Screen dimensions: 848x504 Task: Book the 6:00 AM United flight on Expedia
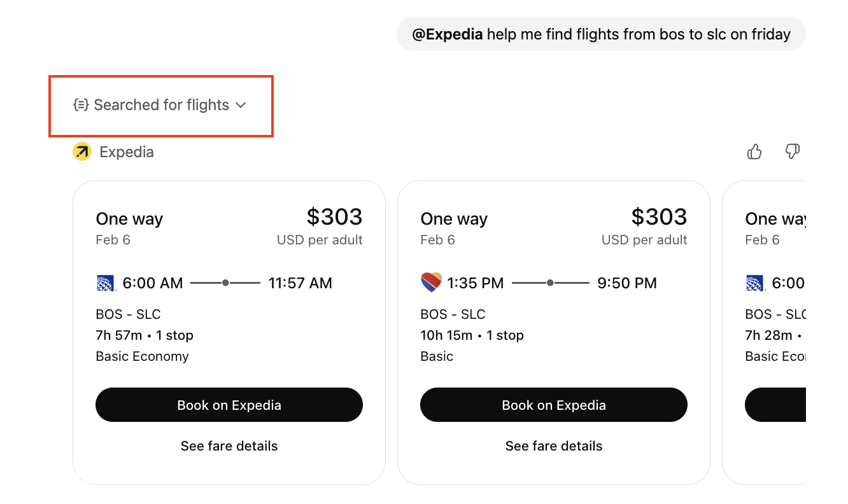229,405
